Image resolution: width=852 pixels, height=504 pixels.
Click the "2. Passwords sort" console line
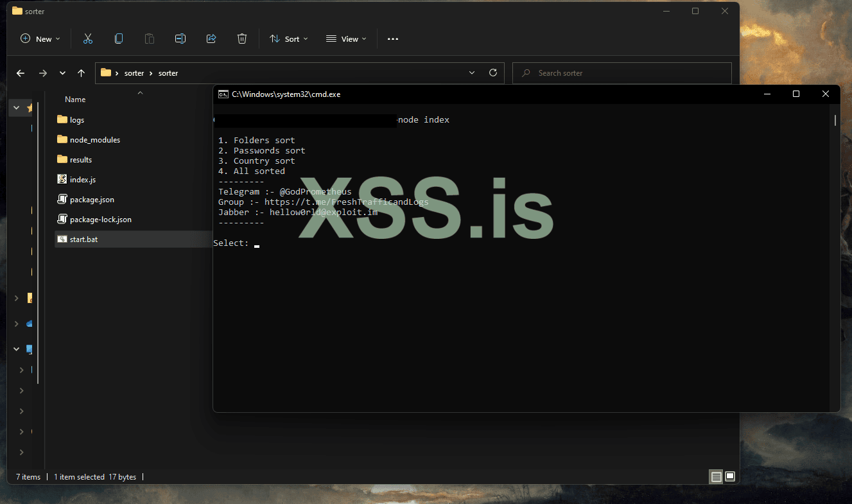pos(262,150)
